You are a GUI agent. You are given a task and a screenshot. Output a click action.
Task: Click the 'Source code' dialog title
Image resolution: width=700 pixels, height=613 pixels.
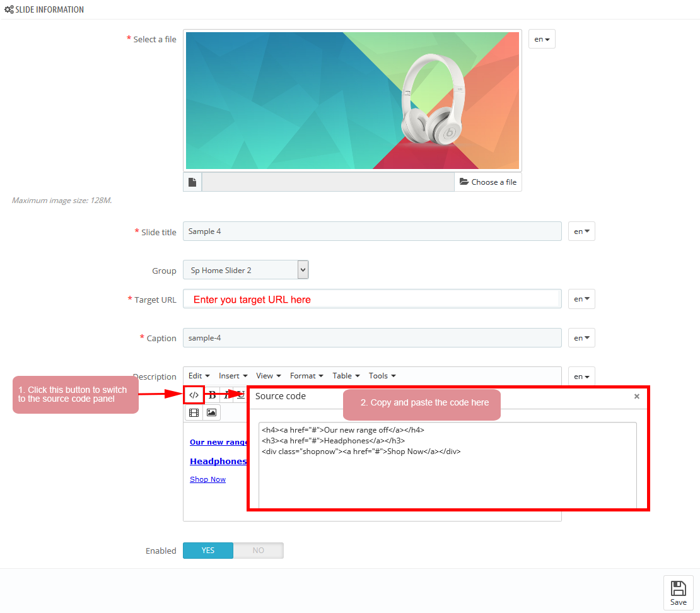[281, 396]
